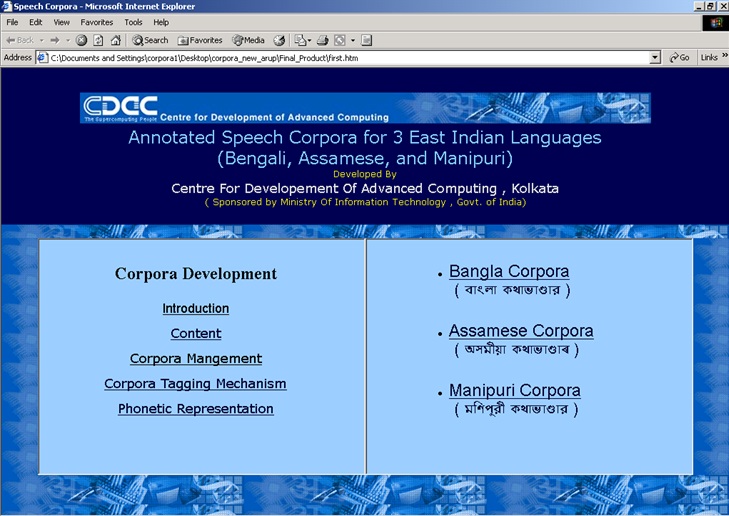
Task: Open the Bangla Corpora link
Action: click(509, 271)
